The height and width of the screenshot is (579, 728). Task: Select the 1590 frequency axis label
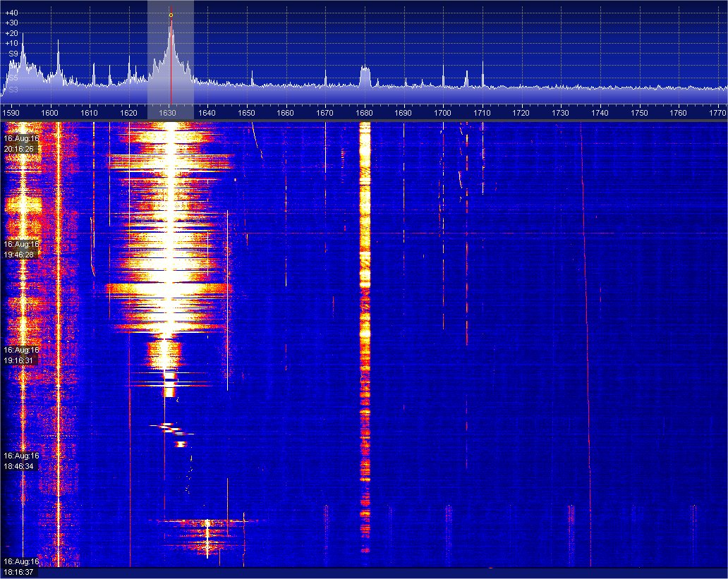[11, 112]
